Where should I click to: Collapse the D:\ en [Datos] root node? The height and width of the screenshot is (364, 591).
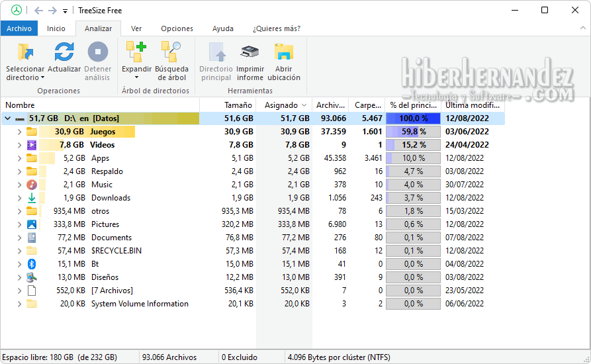[x=7, y=118]
